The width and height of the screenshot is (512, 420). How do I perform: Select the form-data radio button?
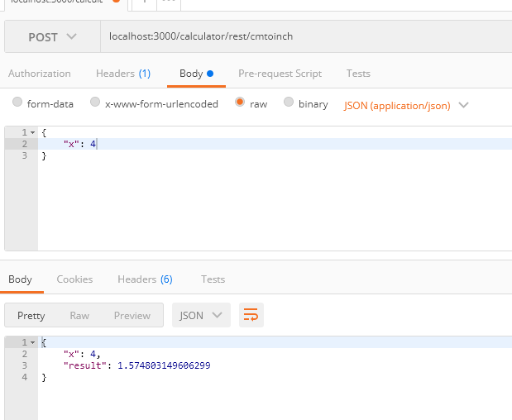click(x=17, y=103)
